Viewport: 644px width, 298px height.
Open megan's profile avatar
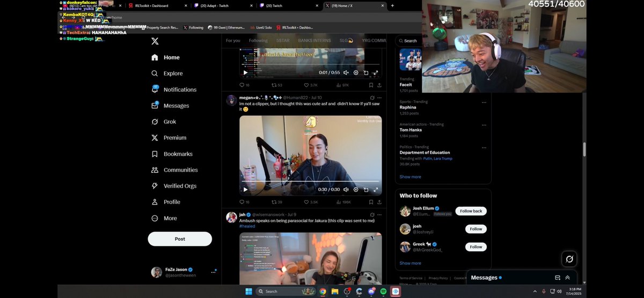(x=231, y=100)
